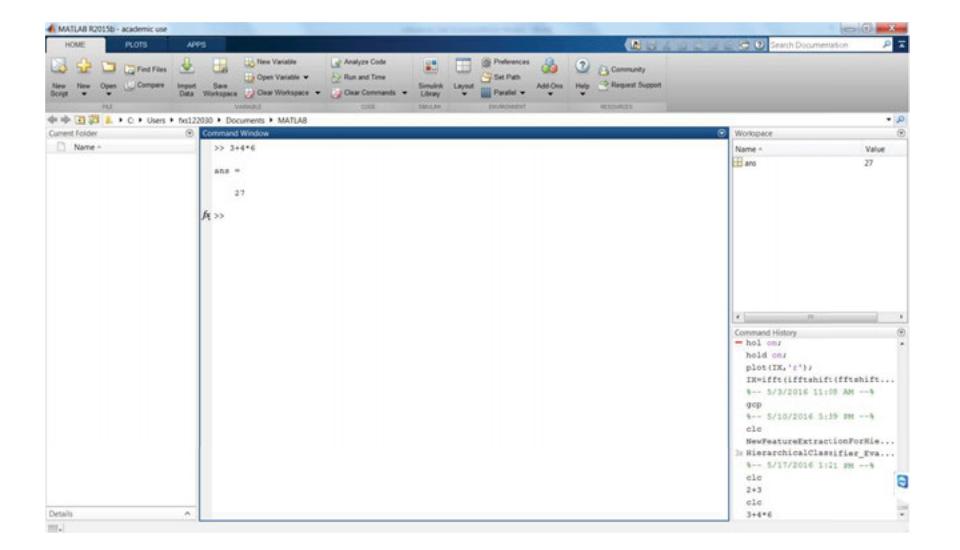Click the fx function browser icon
The image size is (960, 550).
click(206, 215)
